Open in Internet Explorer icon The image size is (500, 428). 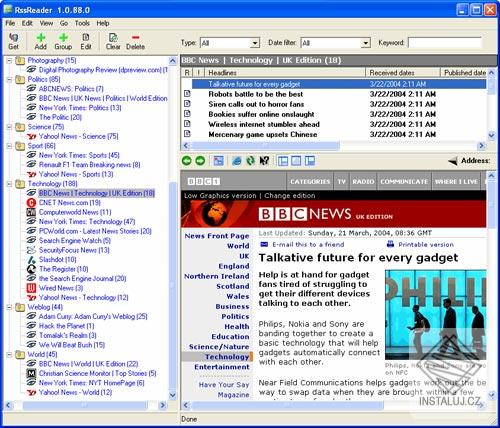pyautogui.click(x=237, y=161)
